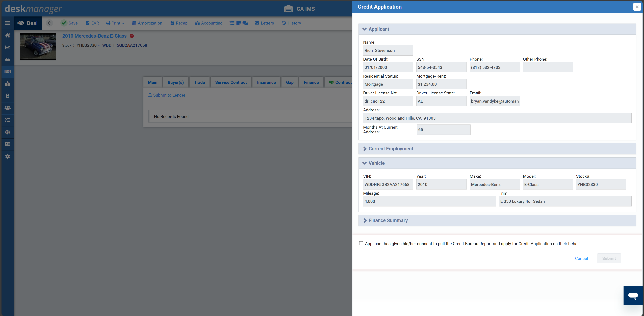Click the CA IMS dealership icon
Screen dimensions: 644x316
[x=288, y=9]
